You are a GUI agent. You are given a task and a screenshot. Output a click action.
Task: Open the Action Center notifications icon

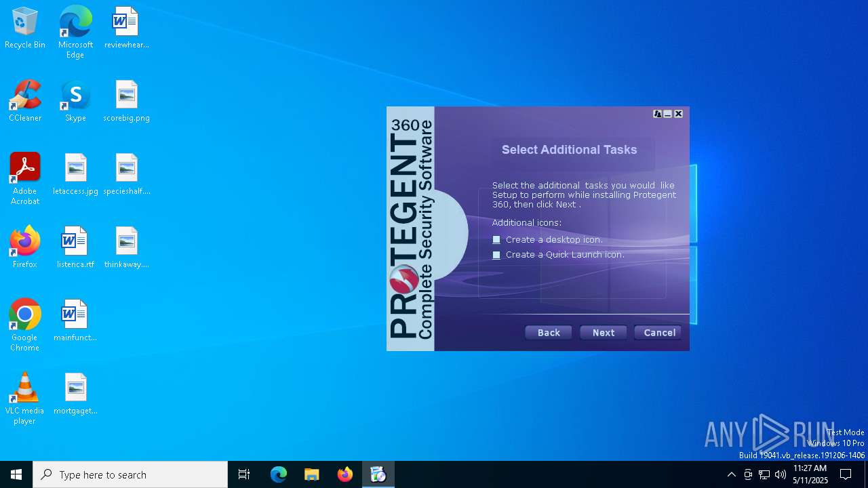[846, 474]
